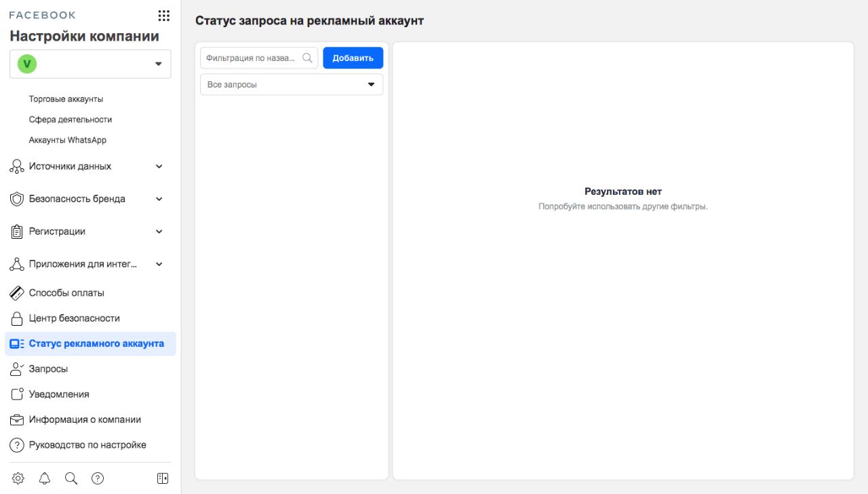868x494 pixels.
Task: Expand Регистрации chevron
Action: (x=159, y=231)
